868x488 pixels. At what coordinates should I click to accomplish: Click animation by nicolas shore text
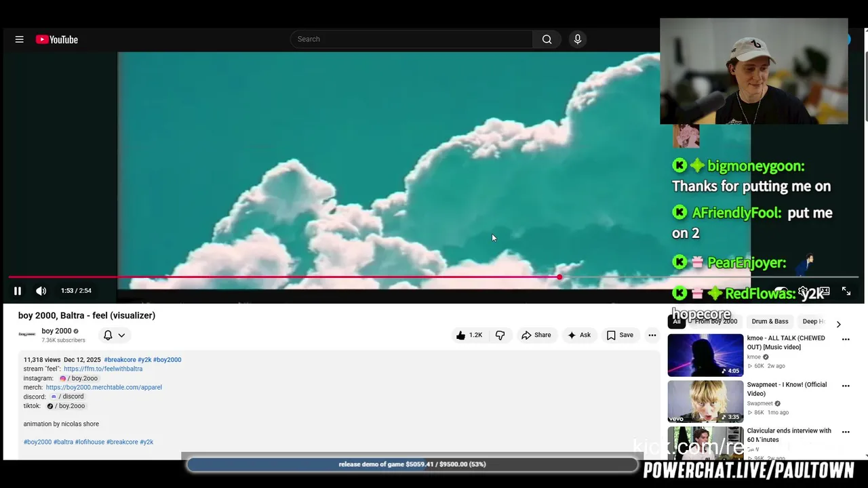[61, 424]
